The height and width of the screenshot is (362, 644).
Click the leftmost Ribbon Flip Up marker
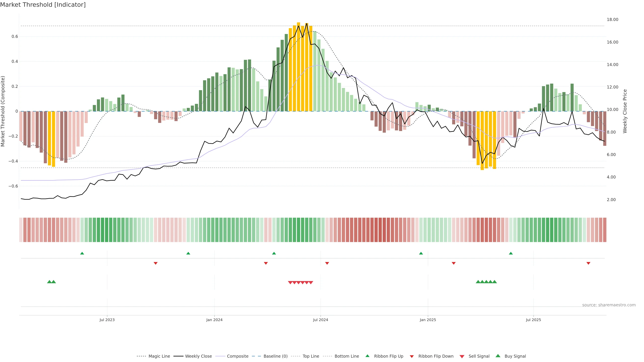(x=82, y=253)
